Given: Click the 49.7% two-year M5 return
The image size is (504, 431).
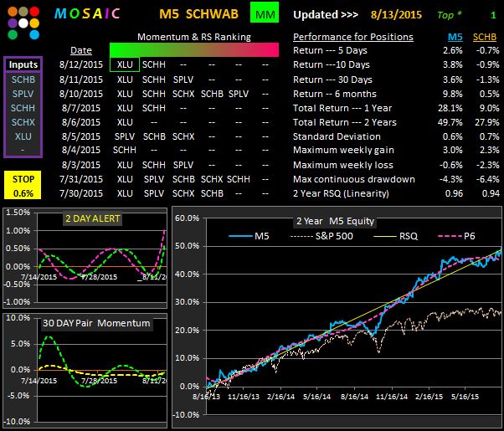Looking at the screenshot, I should click(x=450, y=122).
